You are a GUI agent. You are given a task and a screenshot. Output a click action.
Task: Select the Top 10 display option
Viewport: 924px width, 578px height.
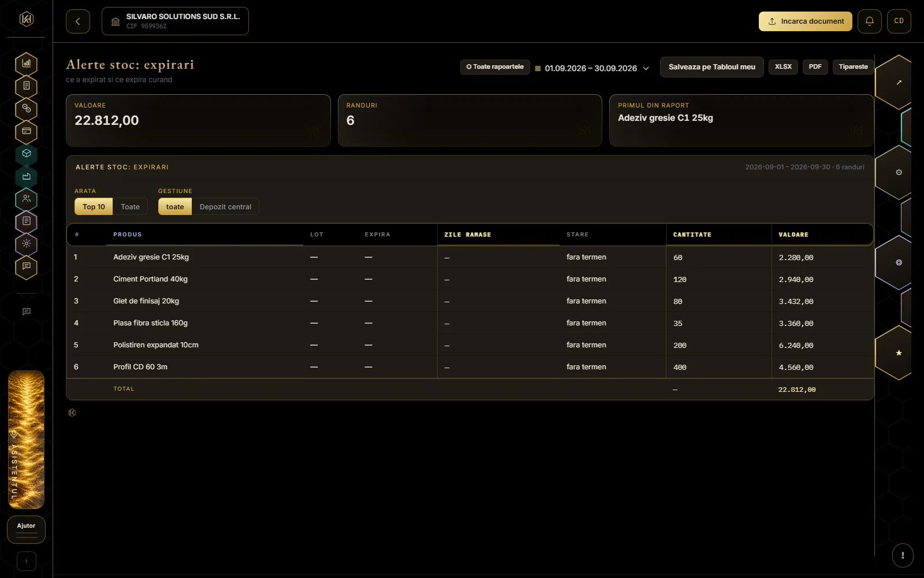[94, 207]
